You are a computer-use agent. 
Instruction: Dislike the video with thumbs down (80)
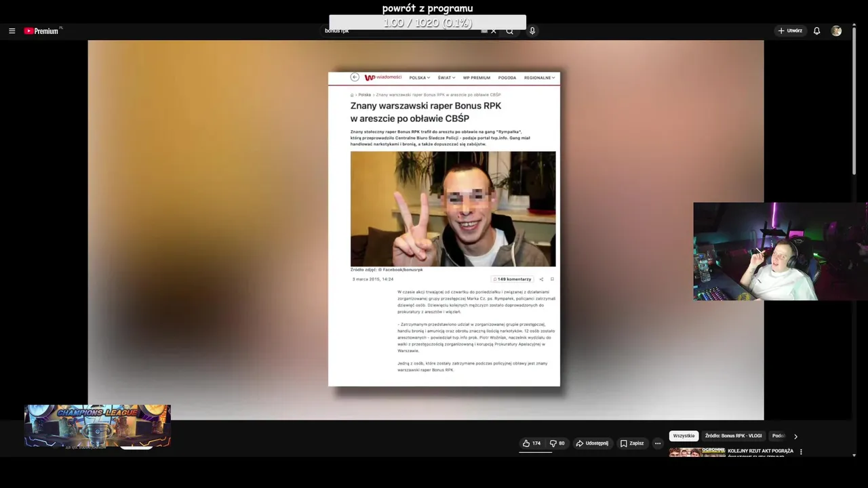[557, 443]
